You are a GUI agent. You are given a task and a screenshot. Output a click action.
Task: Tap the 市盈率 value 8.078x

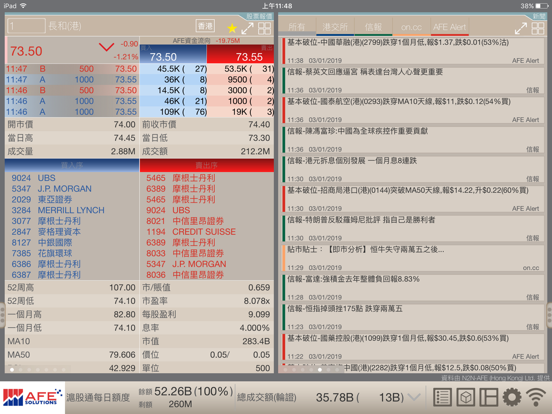[x=257, y=301]
